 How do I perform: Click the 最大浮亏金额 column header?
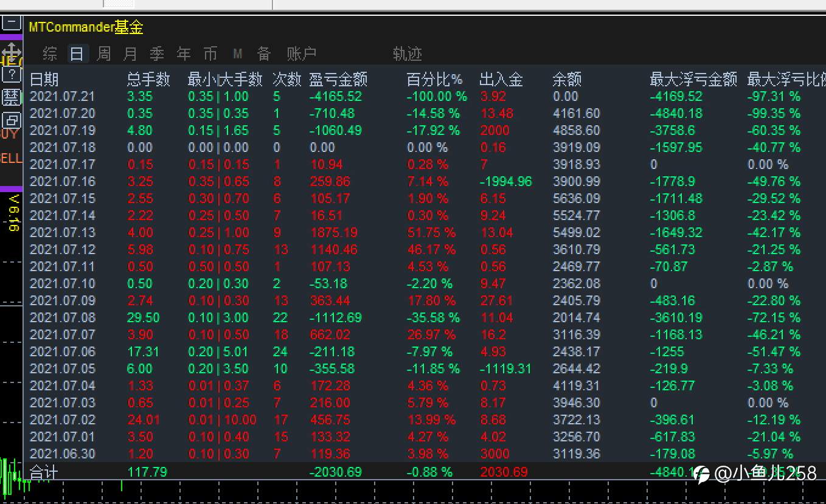(x=693, y=80)
